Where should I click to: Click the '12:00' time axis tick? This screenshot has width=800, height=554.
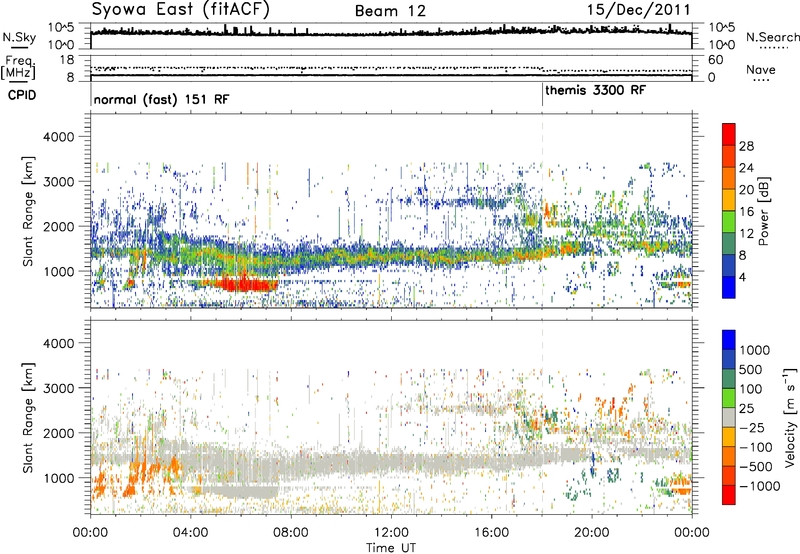click(x=391, y=532)
